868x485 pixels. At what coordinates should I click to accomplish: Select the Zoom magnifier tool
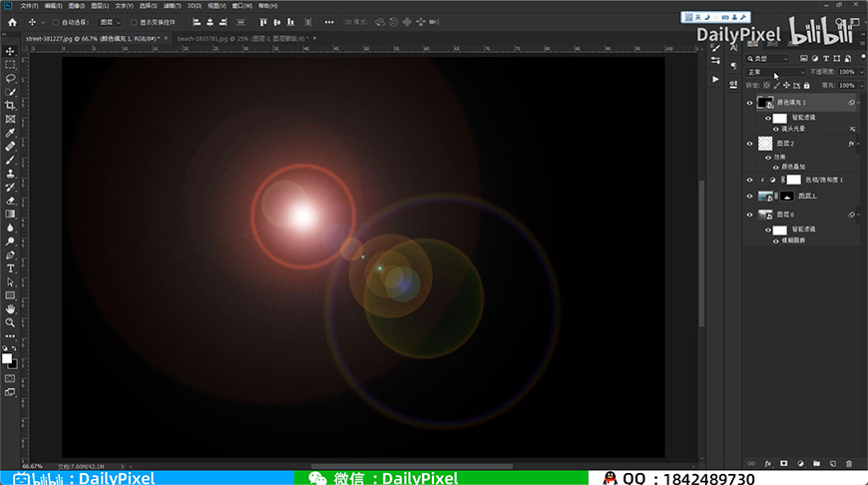10,322
